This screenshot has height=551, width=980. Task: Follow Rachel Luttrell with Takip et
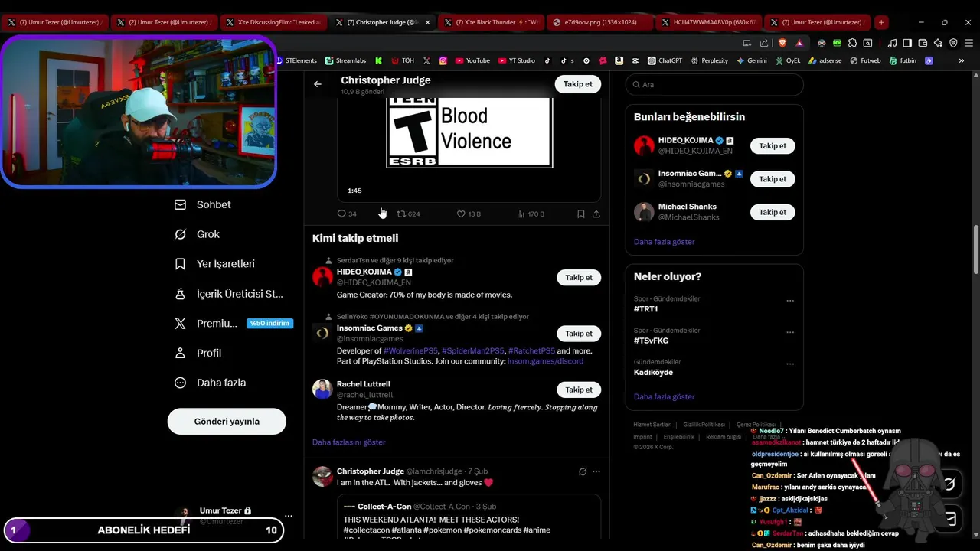pyautogui.click(x=579, y=390)
